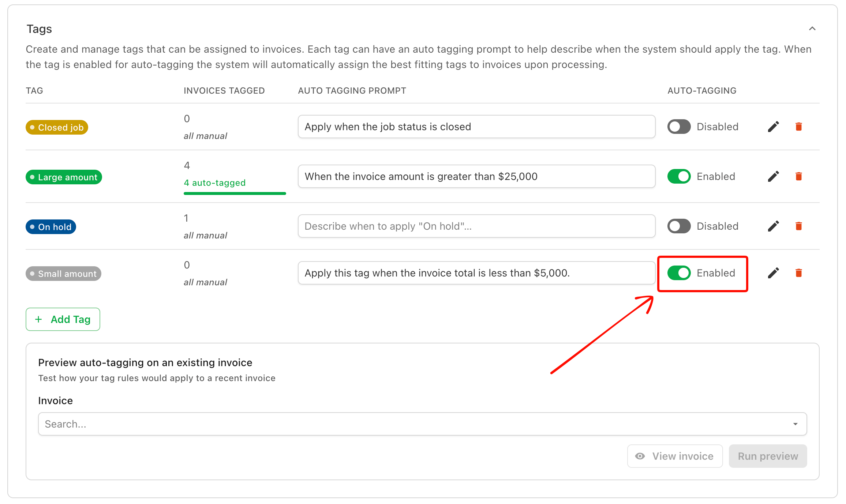Edit the Large amount tag with pencil icon
The image size is (846, 504).
[x=773, y=176]
